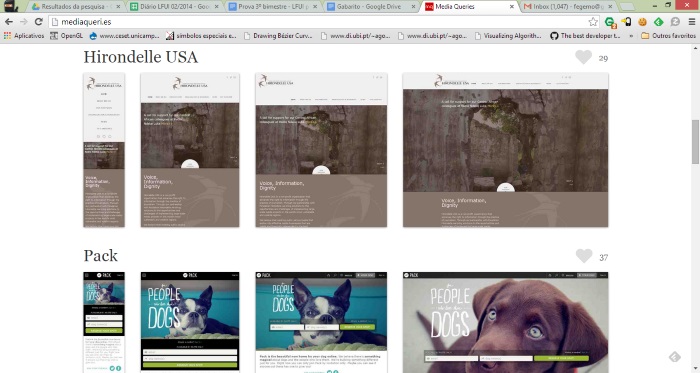Expand hidden bookmarks with the » chevron
The width and height of the screenshot is (700, 373).
631,36
